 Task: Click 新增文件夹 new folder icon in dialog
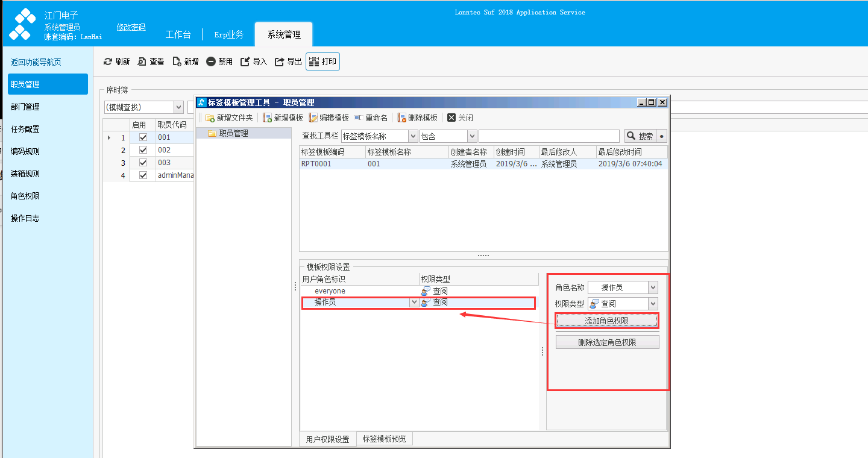210,118
